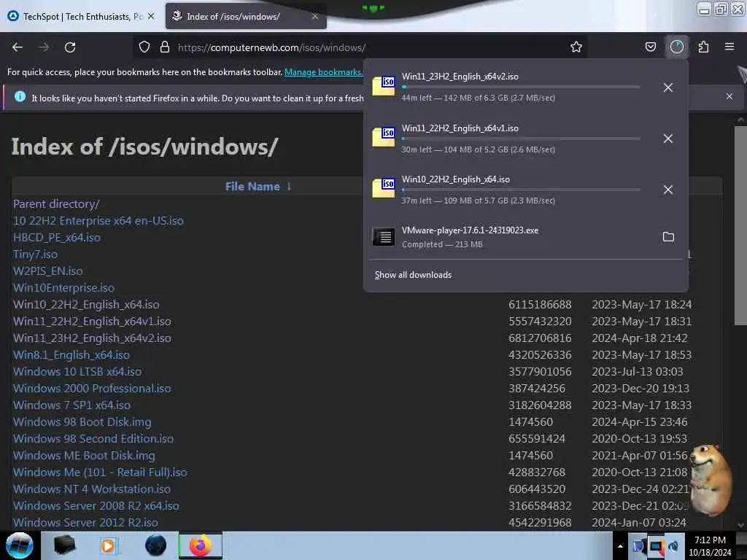Click the site security padlock icon
The image size is (747, 560).
pos(165,47)
